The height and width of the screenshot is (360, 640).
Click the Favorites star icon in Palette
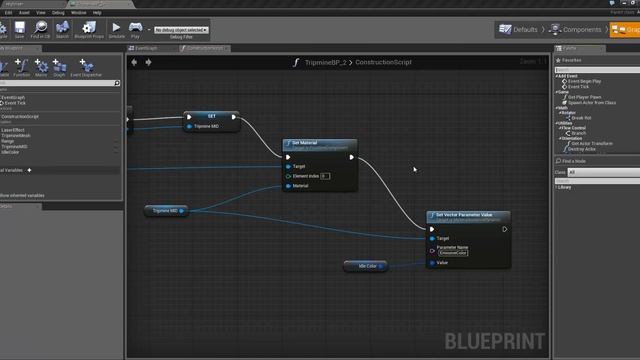(x=558, y=60)
